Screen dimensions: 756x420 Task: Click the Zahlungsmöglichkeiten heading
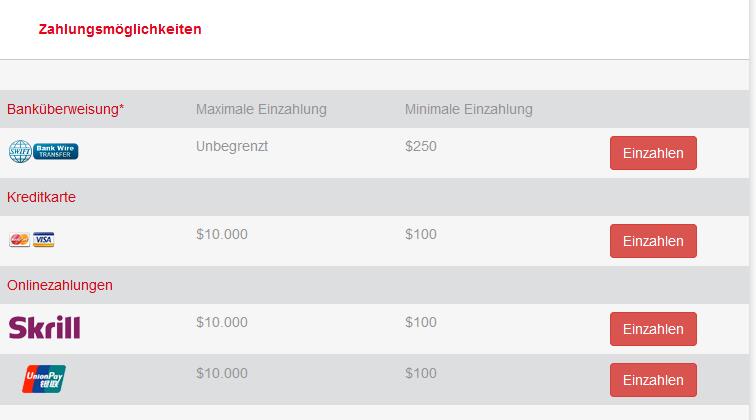tap(120, 29)
